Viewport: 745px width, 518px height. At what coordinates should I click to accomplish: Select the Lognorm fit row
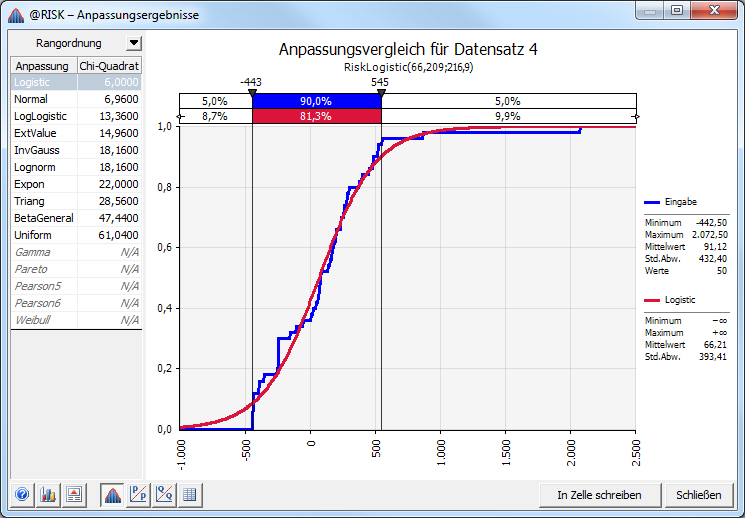click(x=76, y=167)
